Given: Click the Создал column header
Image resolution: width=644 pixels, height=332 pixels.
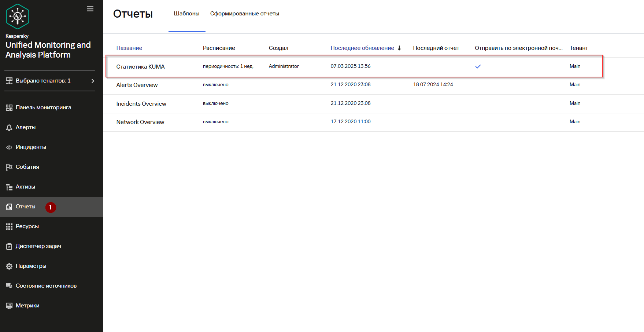Looking at the screenshot, I should 278,48.
